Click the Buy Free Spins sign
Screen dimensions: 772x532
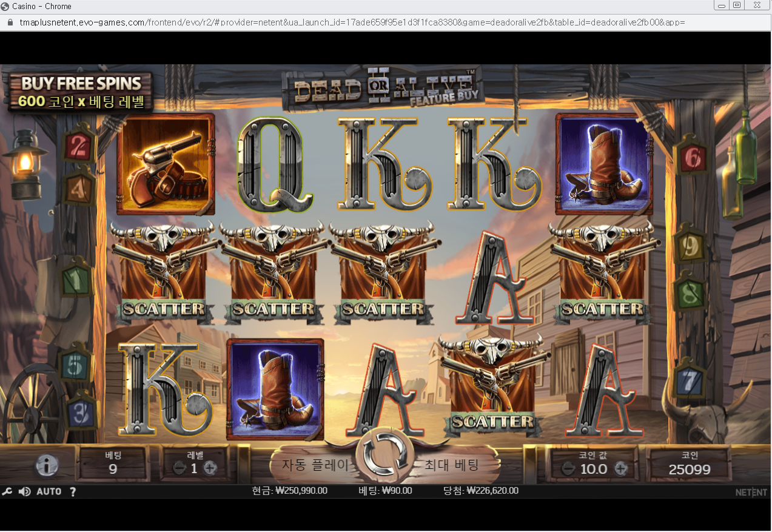80,92
